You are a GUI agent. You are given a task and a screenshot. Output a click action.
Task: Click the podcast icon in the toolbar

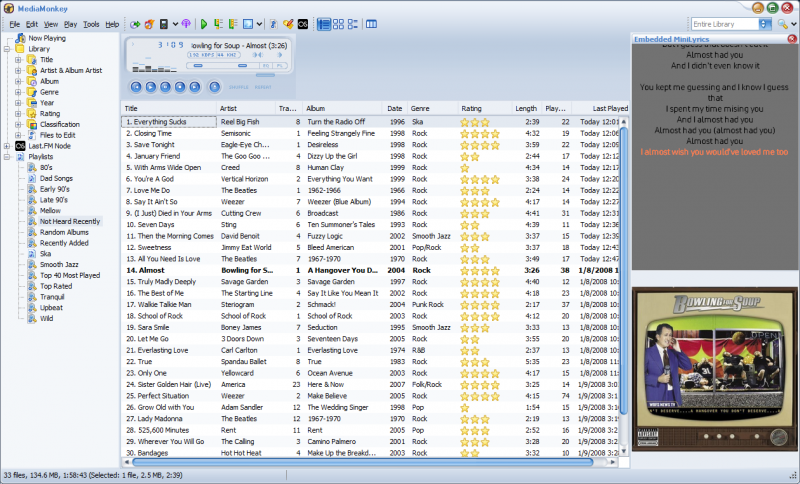(x=186, y=23)
